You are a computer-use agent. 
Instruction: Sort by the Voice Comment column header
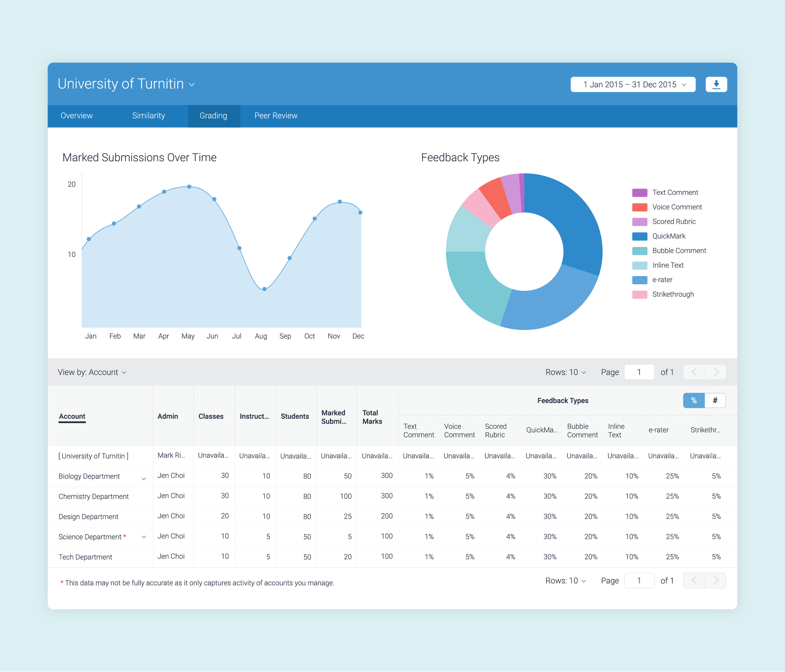(x=459, y=431)
